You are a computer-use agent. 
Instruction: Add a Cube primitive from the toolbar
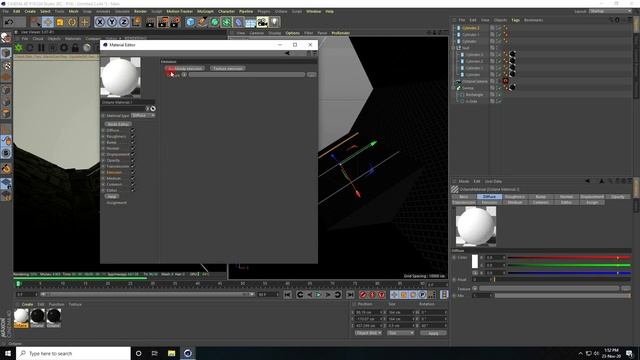coord(190,22)
